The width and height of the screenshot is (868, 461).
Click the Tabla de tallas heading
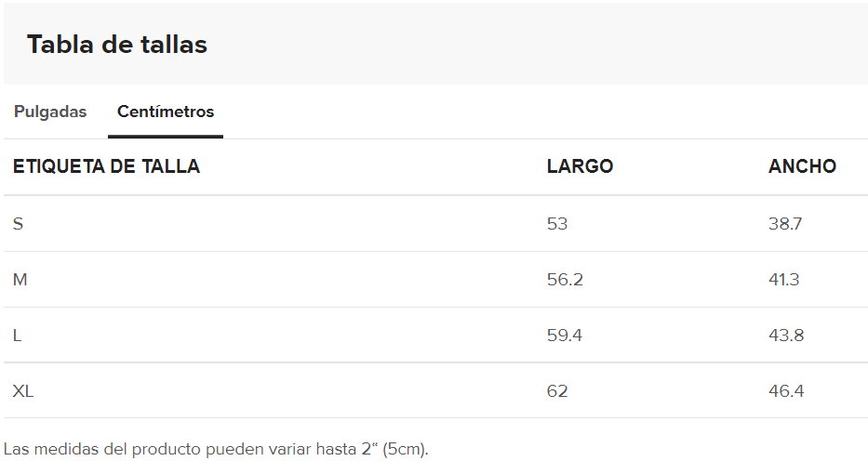click(117, 45)
